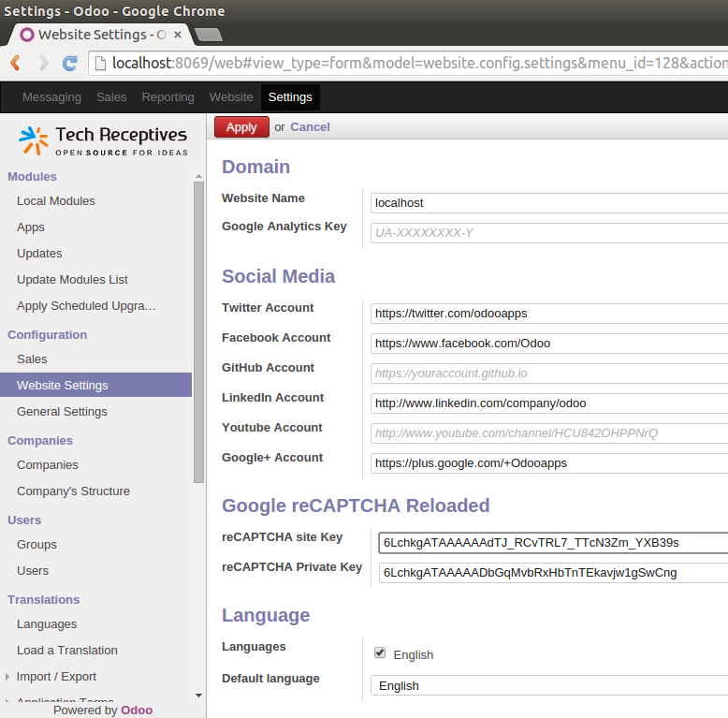
Task: Click the browser forward arrow icon
Action: tap(43, 63)
